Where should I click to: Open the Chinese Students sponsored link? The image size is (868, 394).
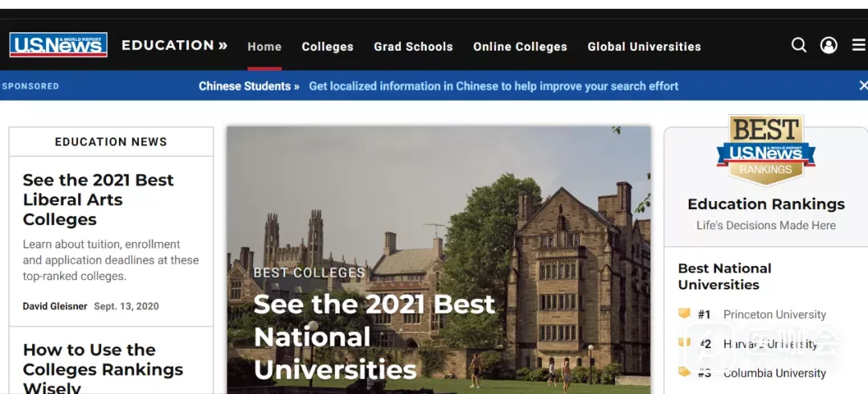[x=248, y=86]
